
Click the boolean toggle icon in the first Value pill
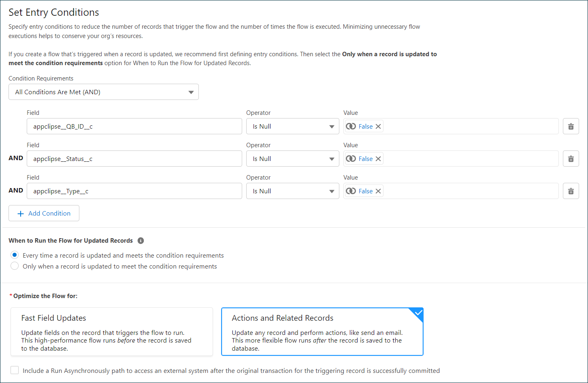[351, 126]
